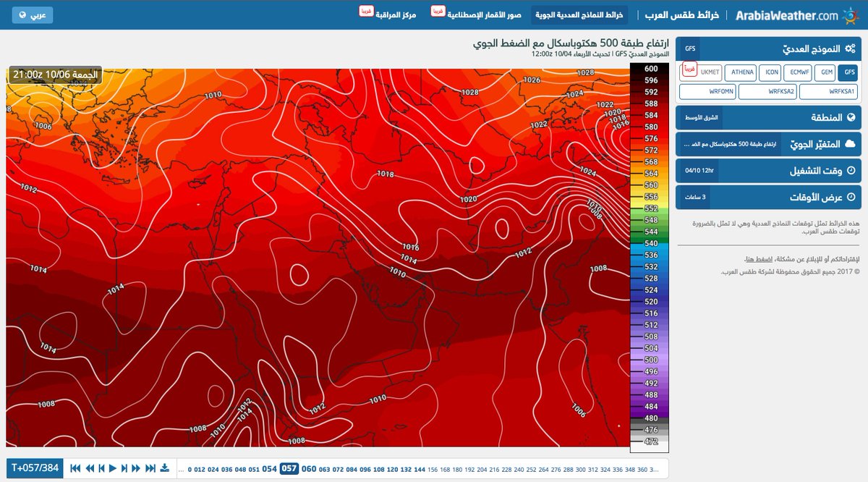Go to forecast hour 120
Screen dimensions: 868x482
point(392,469)
